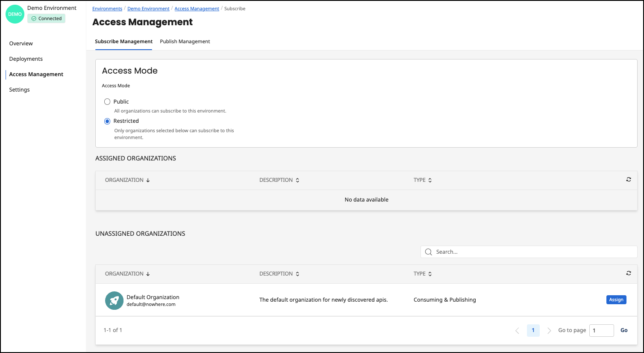The height and width of the screenshot is (353, 644).
Task: Refresh the Unassigned Organizations table
Action: click(x=628, y=273)
